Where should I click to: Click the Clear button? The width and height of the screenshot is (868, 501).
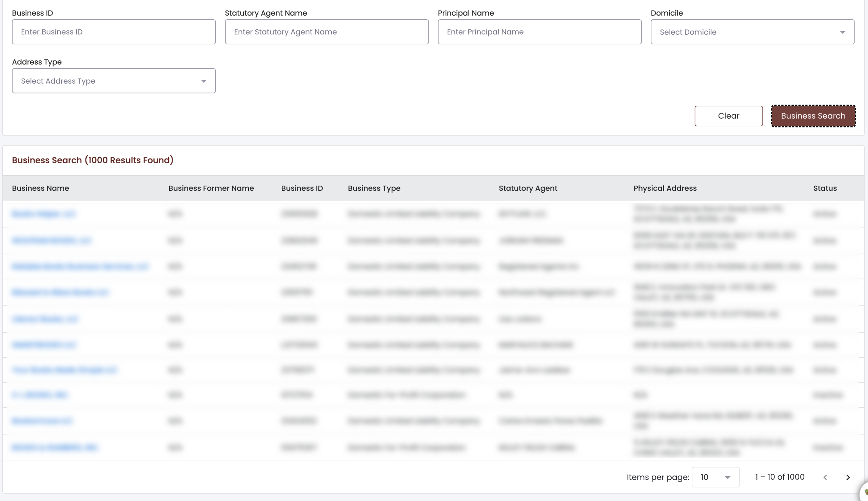tap(729, 116)
